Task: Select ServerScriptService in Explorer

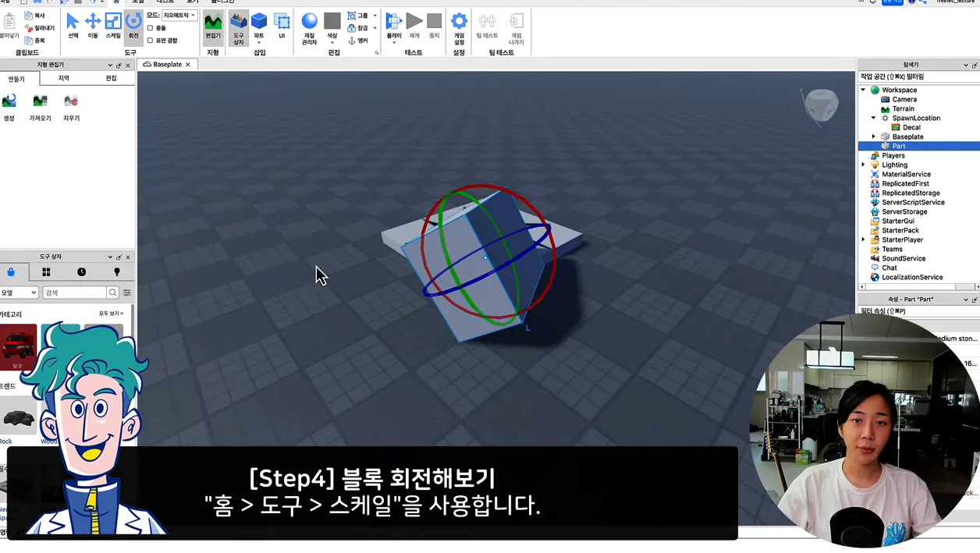Action: point(913,202)
